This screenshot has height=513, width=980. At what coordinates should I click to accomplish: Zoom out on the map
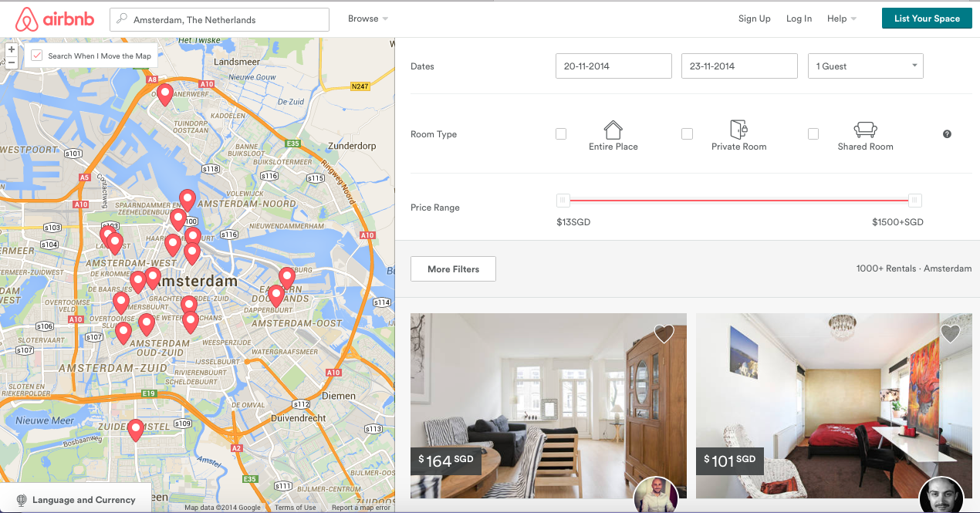(12, 62)
